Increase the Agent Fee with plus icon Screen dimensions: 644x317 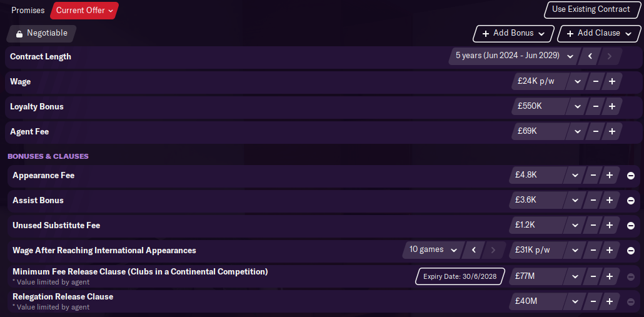coord(612,131)
